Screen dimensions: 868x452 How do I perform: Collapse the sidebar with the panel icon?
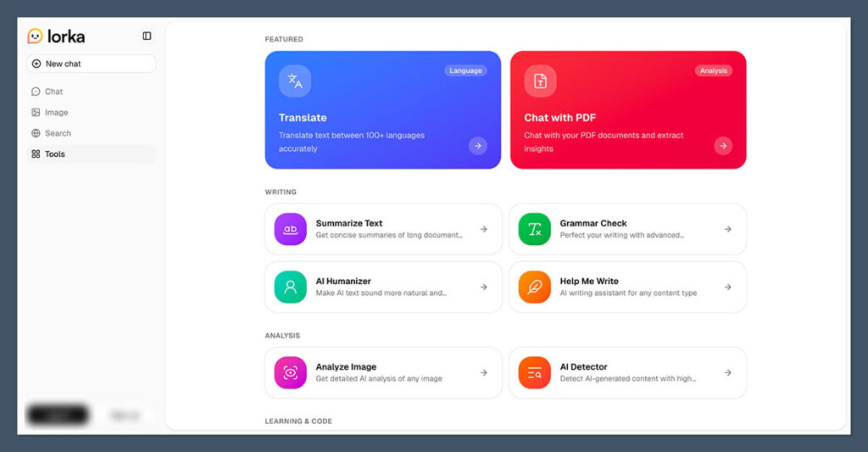(x=147, y=36)
